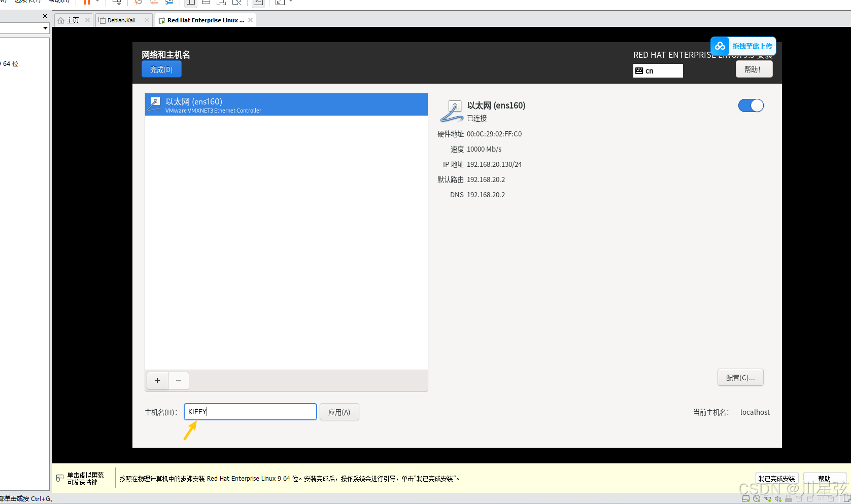
Task: Click the 完成(D) done button
Action: click(161, 69)
